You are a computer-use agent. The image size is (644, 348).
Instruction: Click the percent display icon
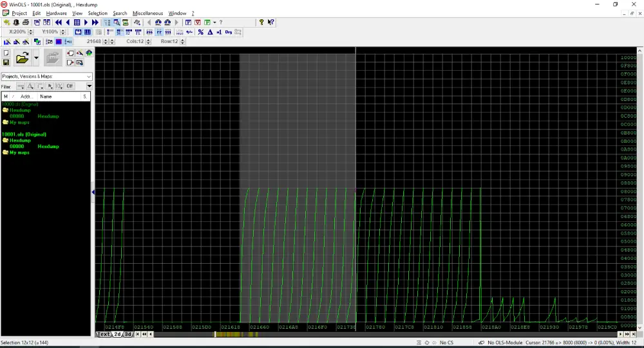pos(201,32)
